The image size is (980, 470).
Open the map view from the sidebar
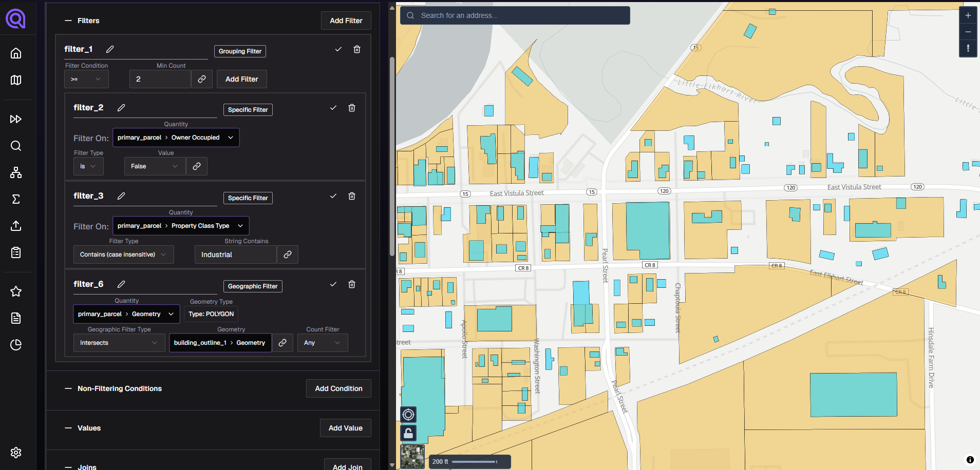click(16, 80)
